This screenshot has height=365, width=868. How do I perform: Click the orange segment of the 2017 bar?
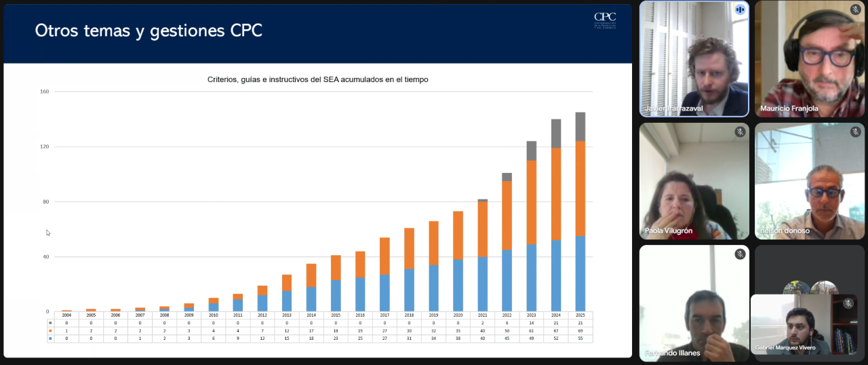[385, 256]
